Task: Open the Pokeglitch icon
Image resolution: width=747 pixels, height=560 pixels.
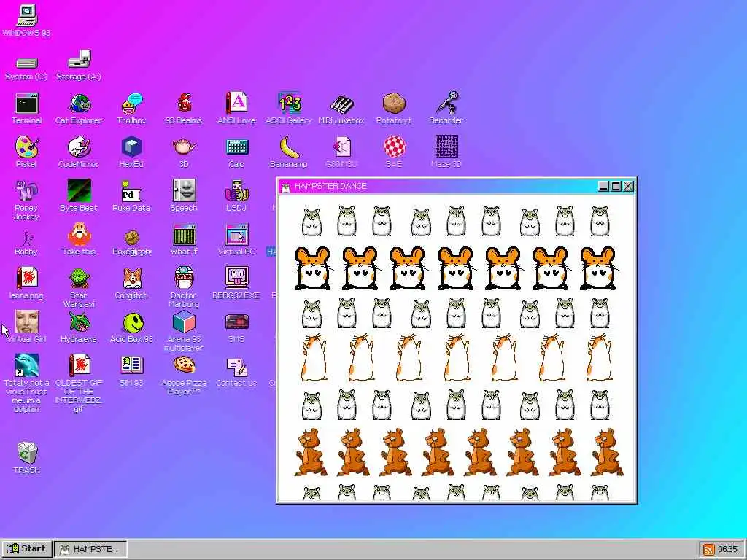Action: coord(132,237)
